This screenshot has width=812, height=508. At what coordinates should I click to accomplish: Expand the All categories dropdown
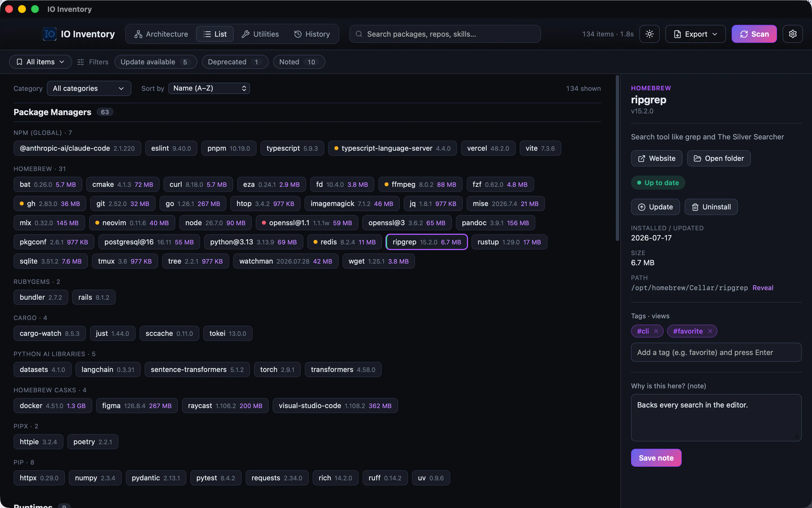89,88
